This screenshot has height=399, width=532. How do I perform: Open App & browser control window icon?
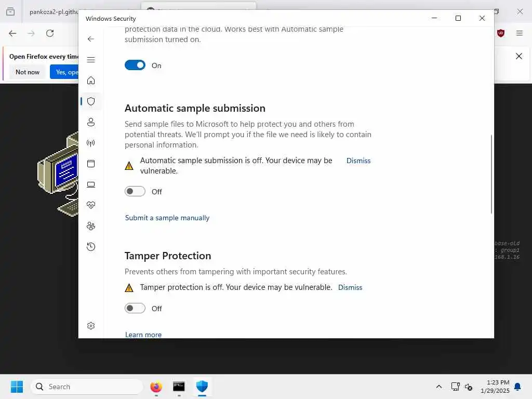point(90,164)
